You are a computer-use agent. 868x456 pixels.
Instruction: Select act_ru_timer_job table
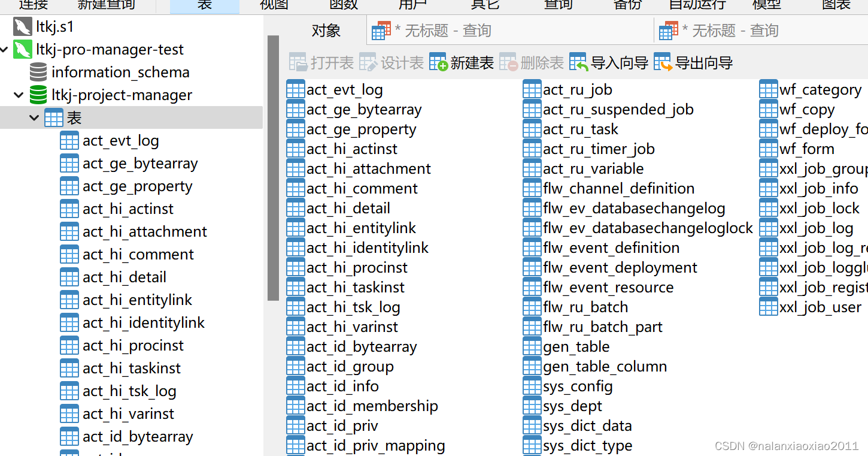[599, 149]
